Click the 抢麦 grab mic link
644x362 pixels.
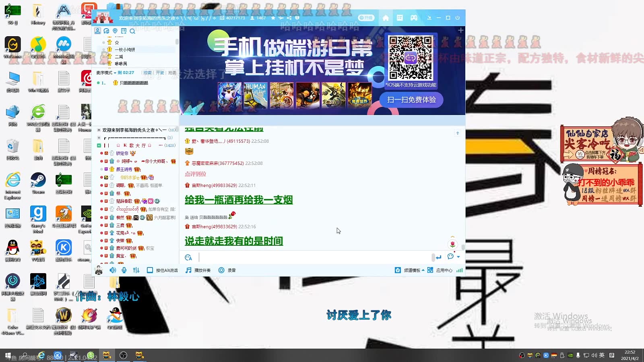click(x=172, y=73)
